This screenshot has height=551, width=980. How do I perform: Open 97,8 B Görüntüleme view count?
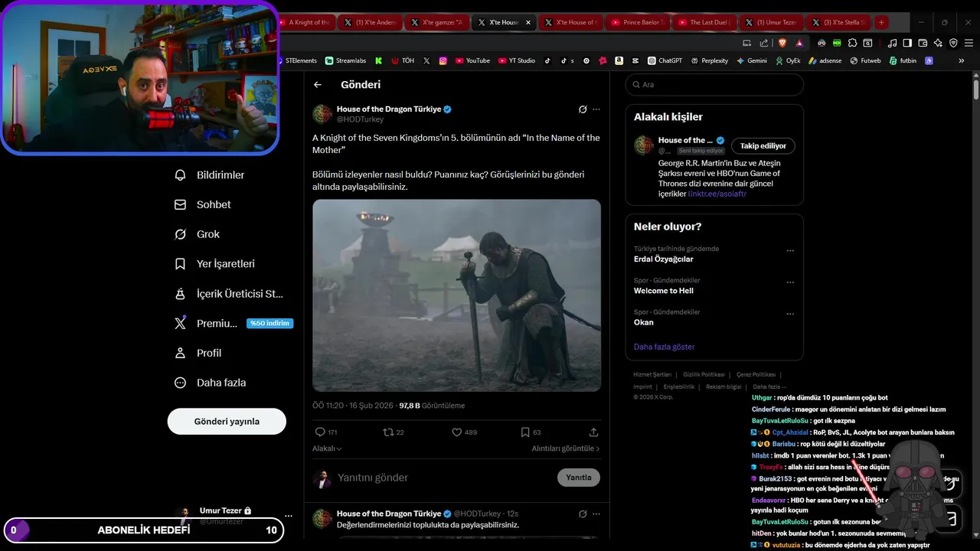(432, 406)
